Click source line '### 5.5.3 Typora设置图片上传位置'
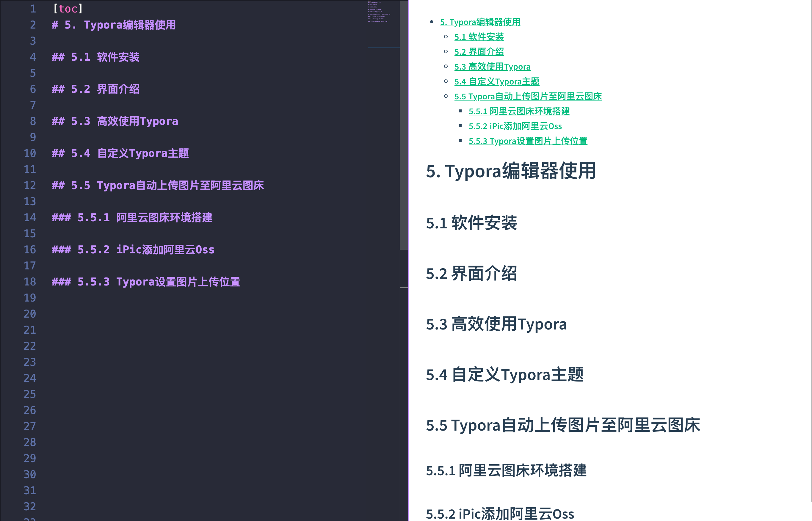Screen dimensions: 812x521 146,282
